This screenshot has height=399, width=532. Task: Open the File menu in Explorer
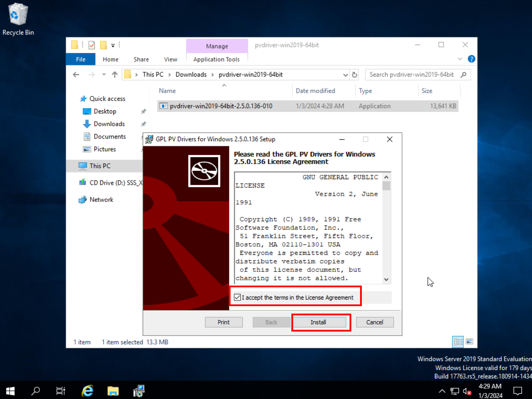(x=80, y=59)
